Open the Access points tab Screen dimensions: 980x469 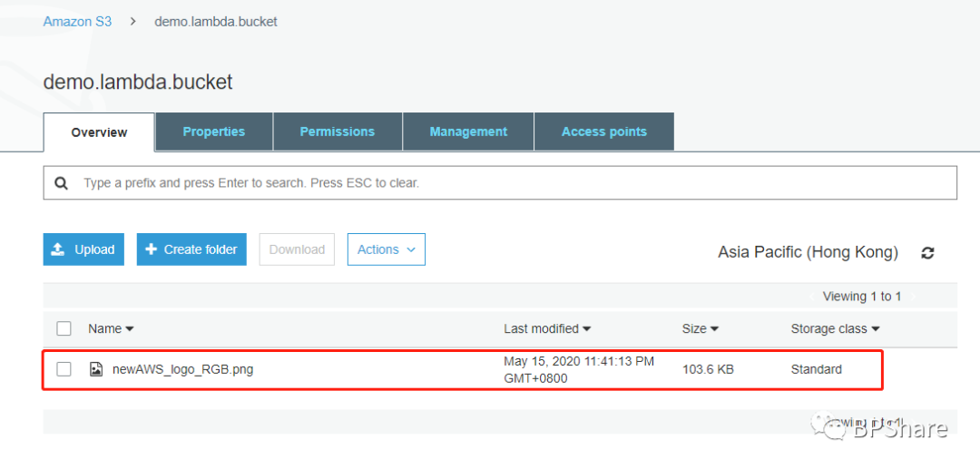[603, 132]
